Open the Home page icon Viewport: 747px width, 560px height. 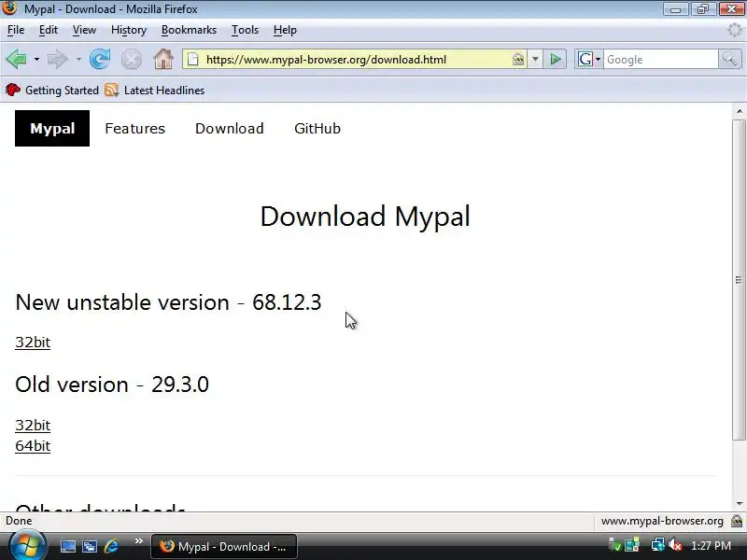[162, 60]
